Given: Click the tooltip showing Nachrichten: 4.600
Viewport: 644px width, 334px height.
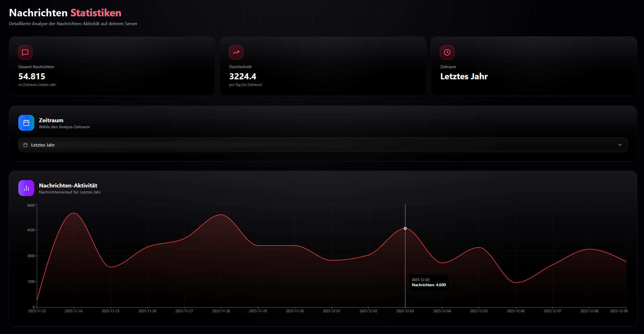Looking at the screenshot, I should pyautogui.click(x=429, y=282).
